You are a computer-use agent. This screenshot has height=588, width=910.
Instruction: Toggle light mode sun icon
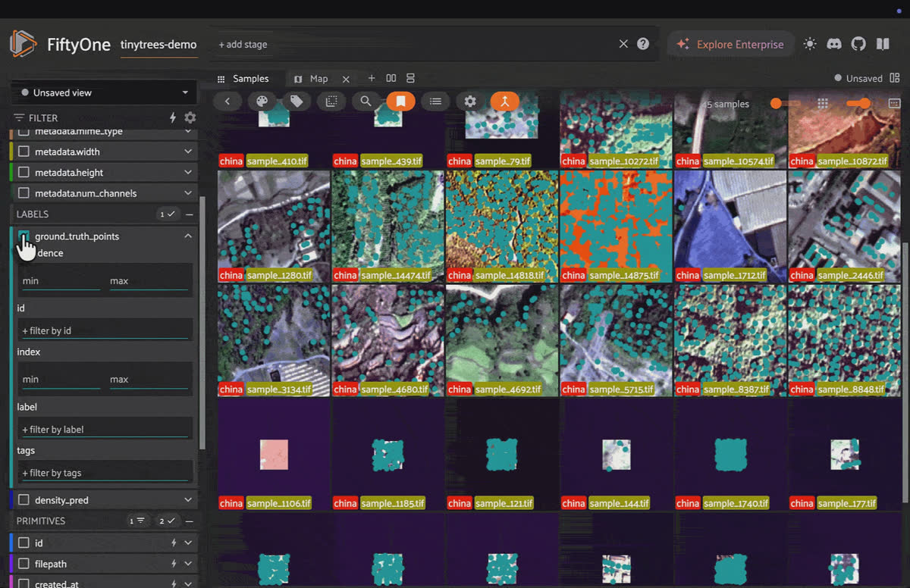(x=810, y=44)
